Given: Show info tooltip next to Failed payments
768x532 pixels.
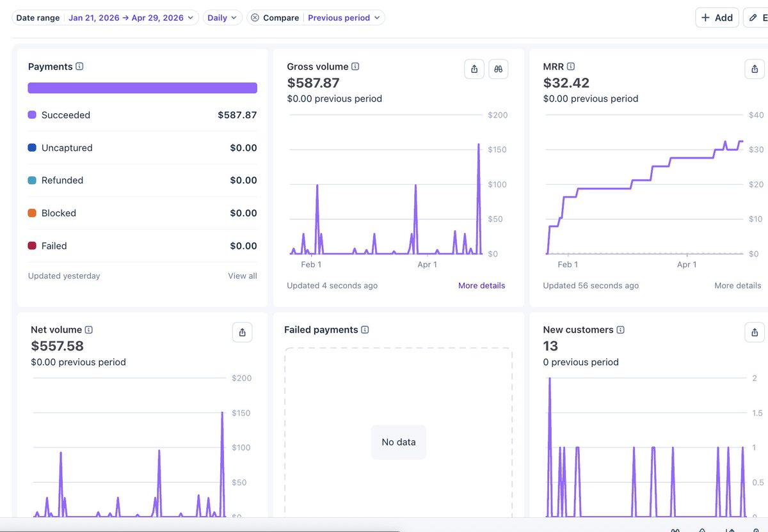Looking at the screenshot, I should [x=365, y=330].
